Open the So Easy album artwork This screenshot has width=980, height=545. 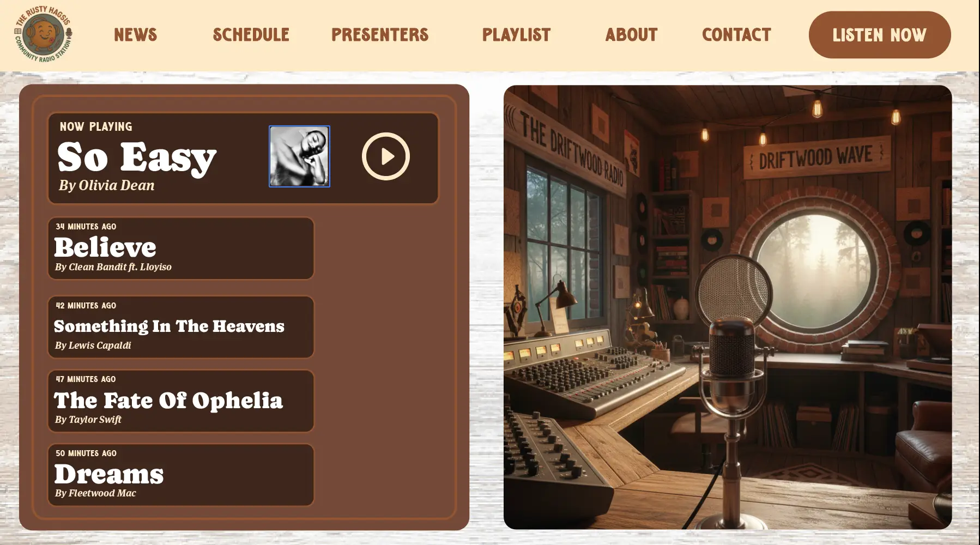click(x=299, y=156)
